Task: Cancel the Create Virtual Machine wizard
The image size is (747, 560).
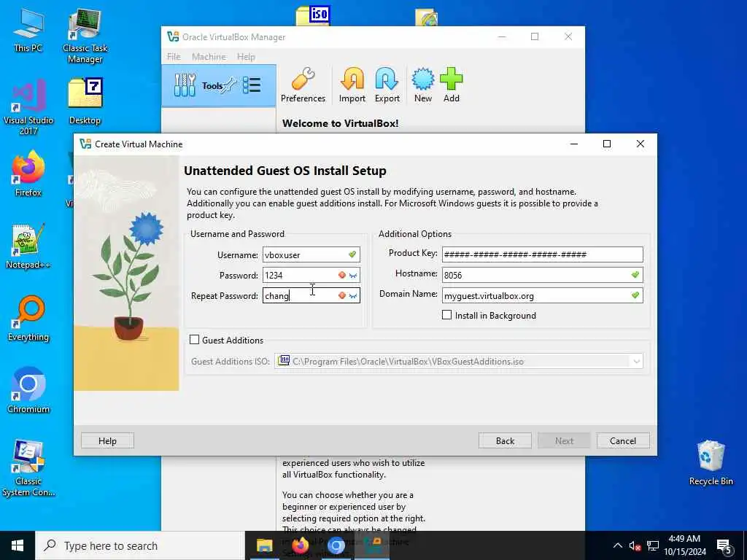Action: coord(623,440)
